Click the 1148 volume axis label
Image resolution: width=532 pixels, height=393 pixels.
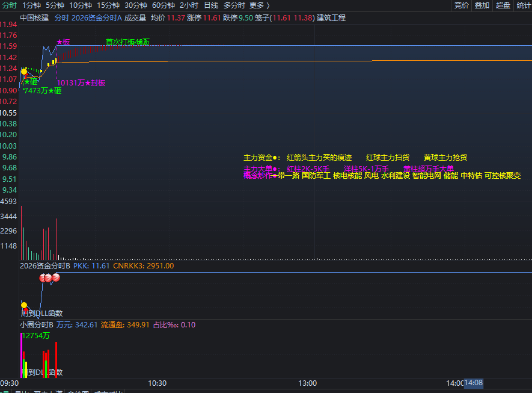8,246
